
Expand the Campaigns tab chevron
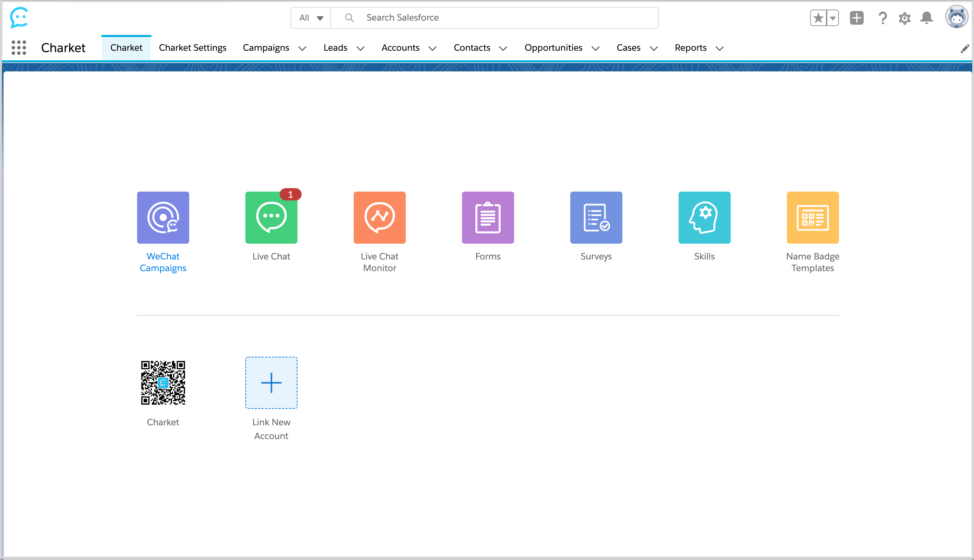click(x=302, y=48)
